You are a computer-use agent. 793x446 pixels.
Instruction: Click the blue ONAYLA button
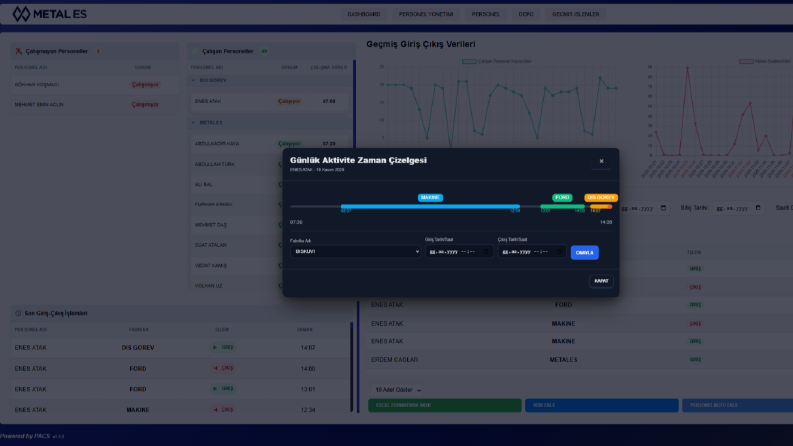click(584, 252)
